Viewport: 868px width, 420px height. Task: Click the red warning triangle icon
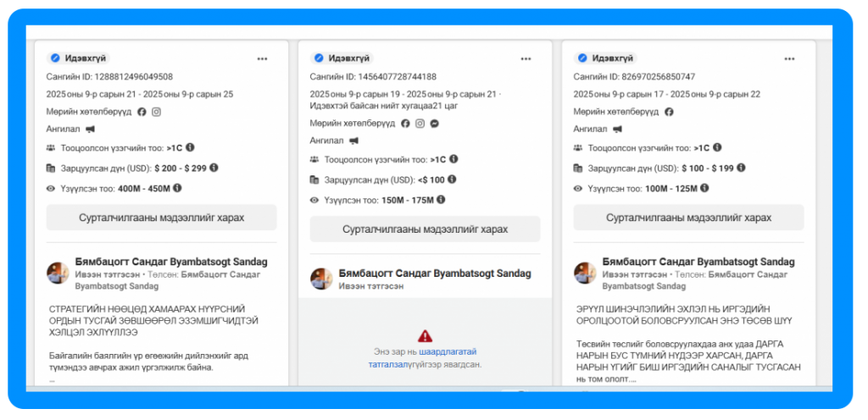(425, 336)
